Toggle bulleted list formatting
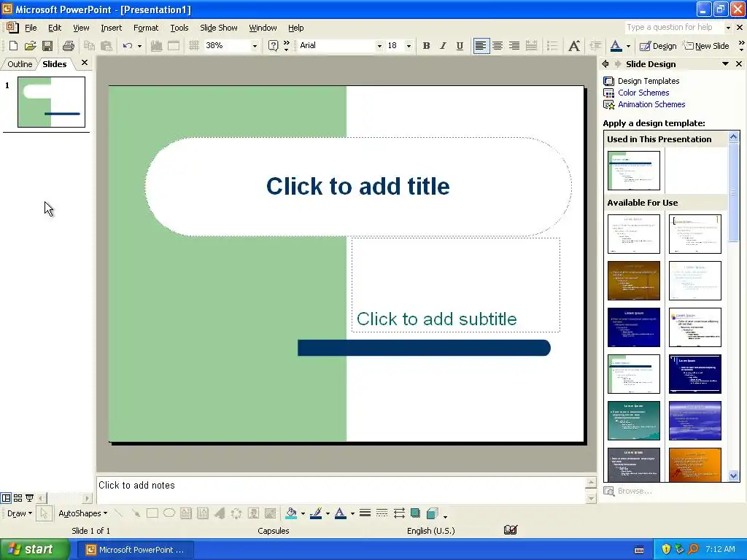The image size is (747, 560). tap(552, 46)
